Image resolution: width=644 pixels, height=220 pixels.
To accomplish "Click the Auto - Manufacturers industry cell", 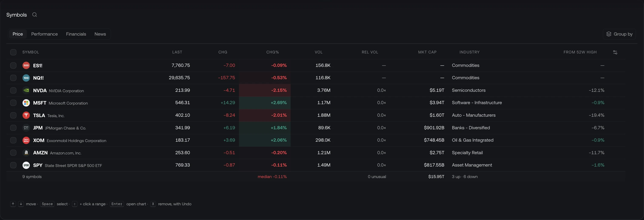I will [474, 115].
